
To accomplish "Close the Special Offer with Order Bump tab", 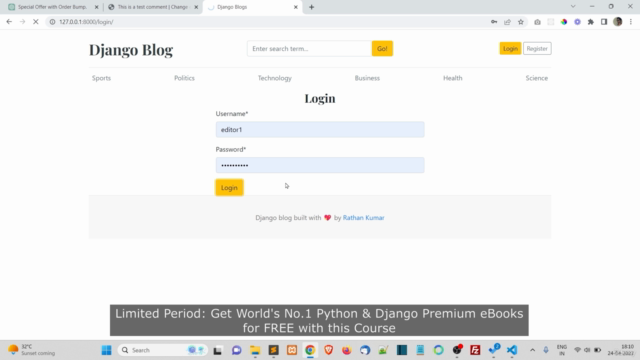I will pyautogui.click(x=97, y=7).
